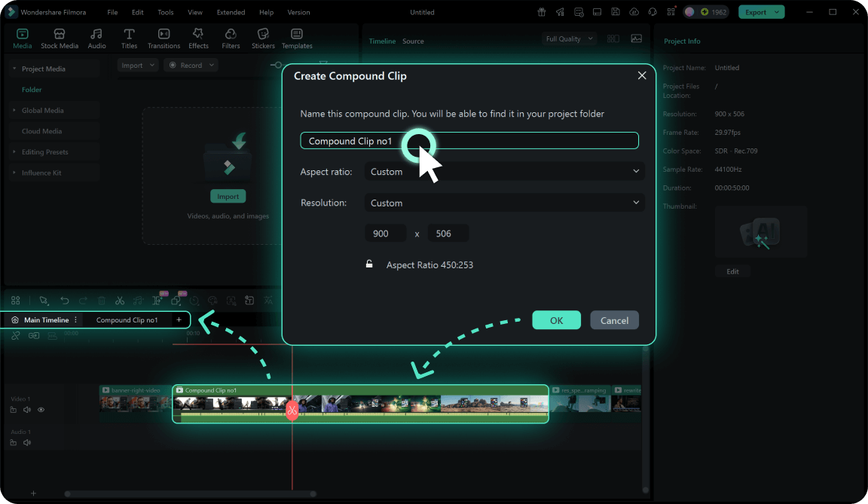Open the Resolution Custom dropdown

pyautogui.click(x=504, y=203)
